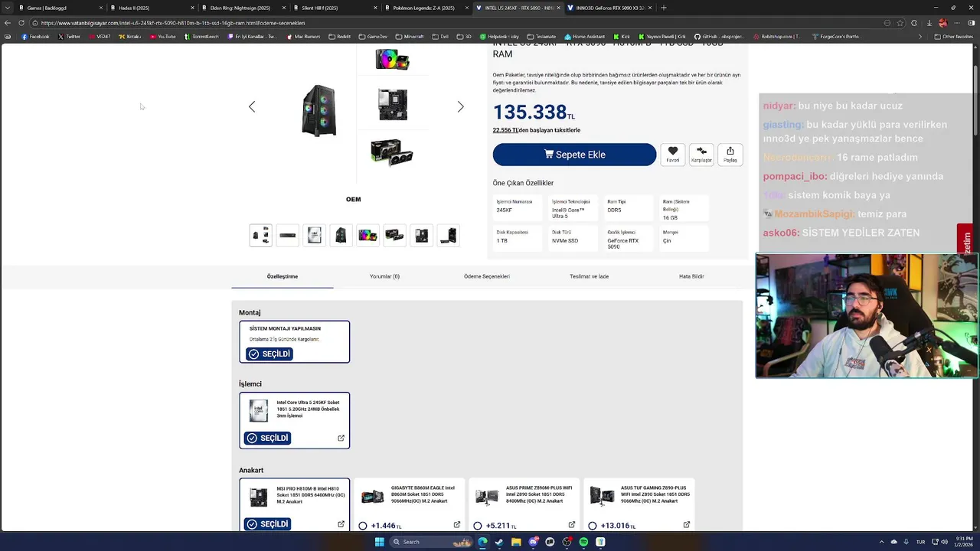The width and height of the screenshot is (980, 551).
Task: Toggle SEÇİLDİ on MSI PRO H810M-B motherboard
Action: click(x=268, y=524)
